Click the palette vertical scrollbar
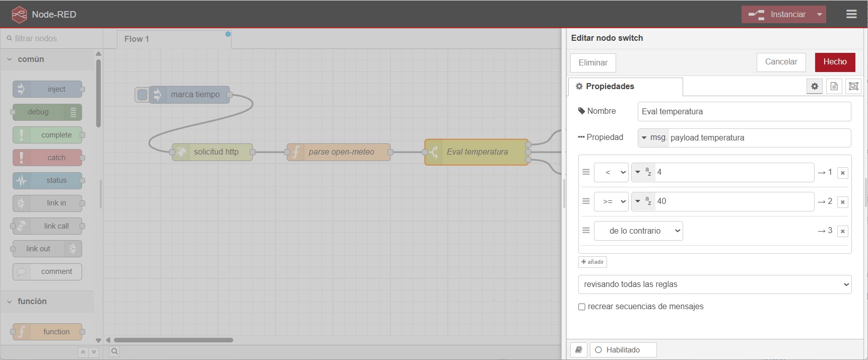Viewport: 868px width, 360px height. coord(98,94)
